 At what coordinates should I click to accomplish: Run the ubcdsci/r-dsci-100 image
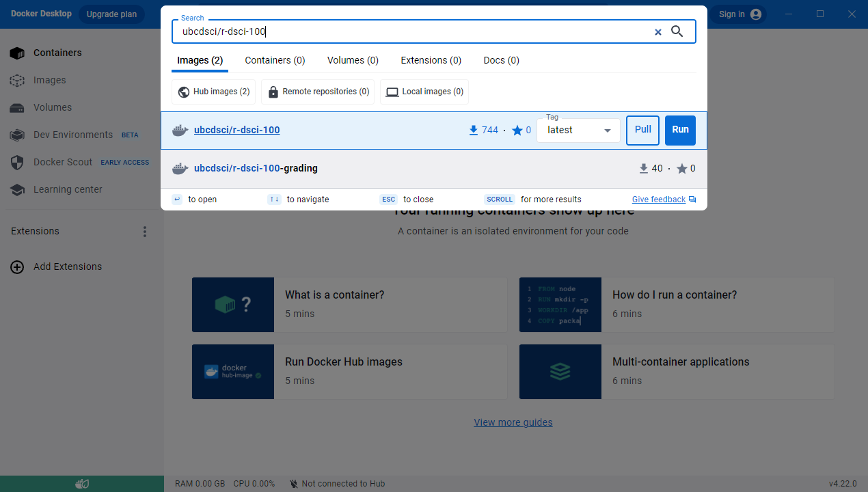[680, 130]
